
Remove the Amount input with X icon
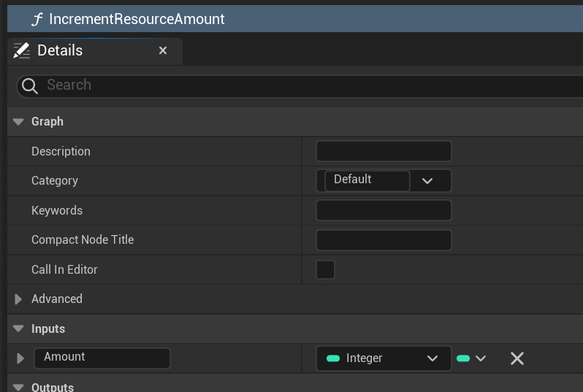click(x=517, y=358)
